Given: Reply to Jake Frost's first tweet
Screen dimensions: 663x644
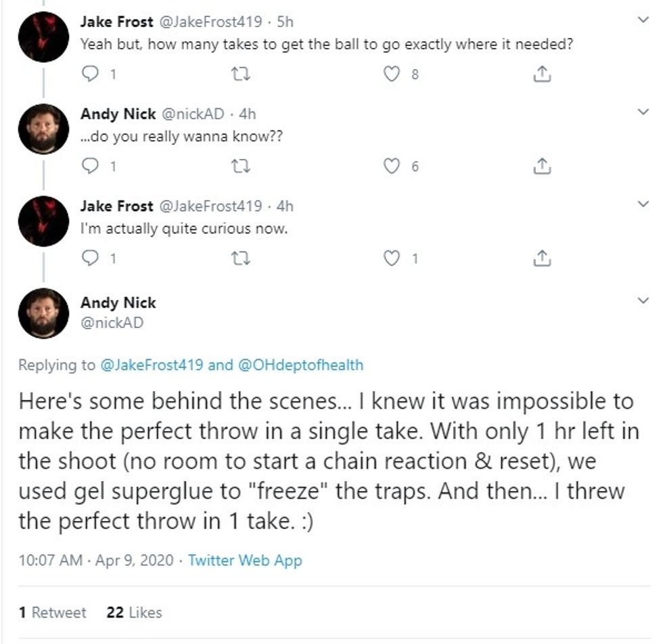Looking at the screenshot, I should tap(90, 74).
